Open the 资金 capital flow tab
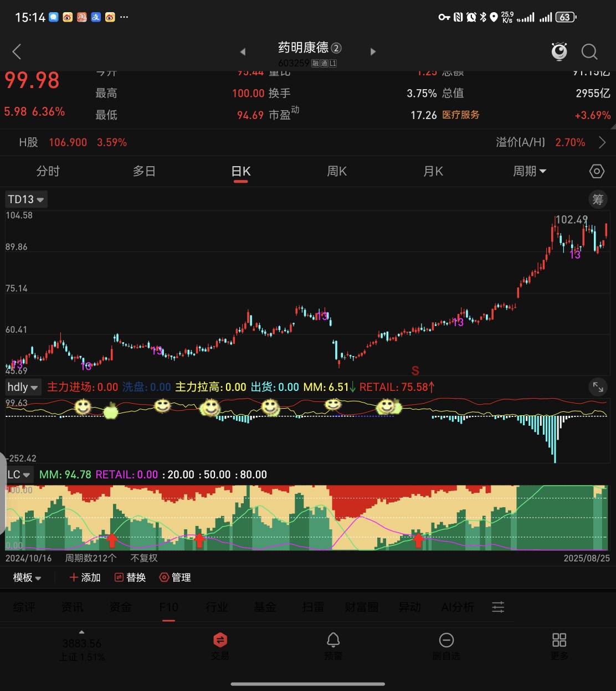 [120, 607]
